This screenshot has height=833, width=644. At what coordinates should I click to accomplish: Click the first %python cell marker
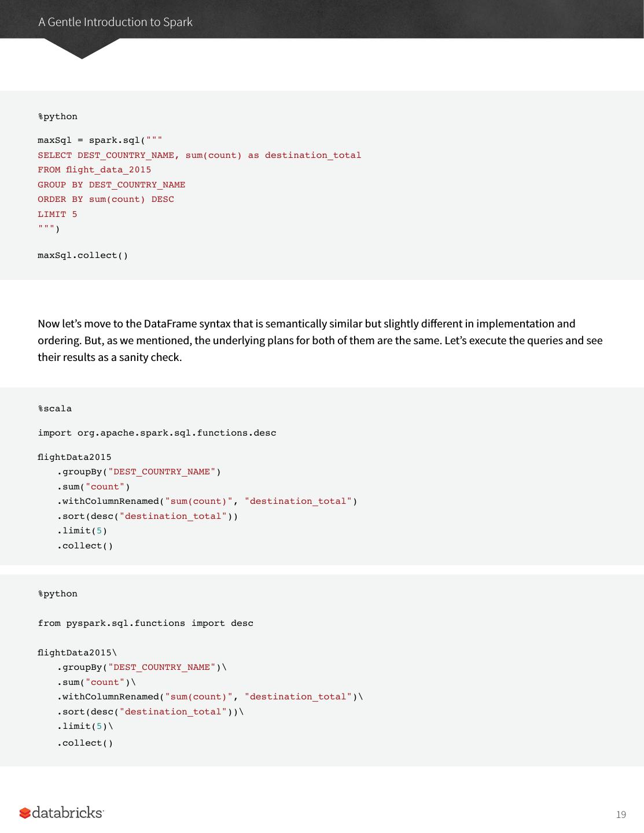(58, 117)
